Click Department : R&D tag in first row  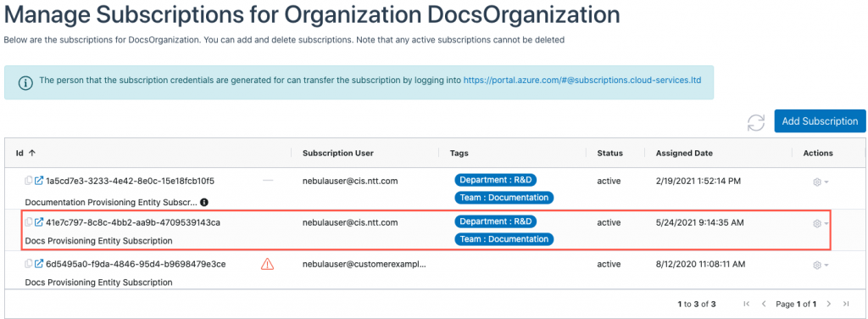pos(496,180)
